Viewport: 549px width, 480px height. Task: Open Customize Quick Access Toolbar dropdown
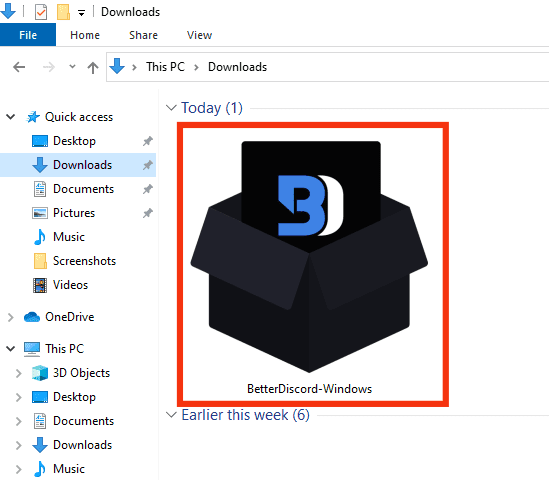tap(81, 13)
